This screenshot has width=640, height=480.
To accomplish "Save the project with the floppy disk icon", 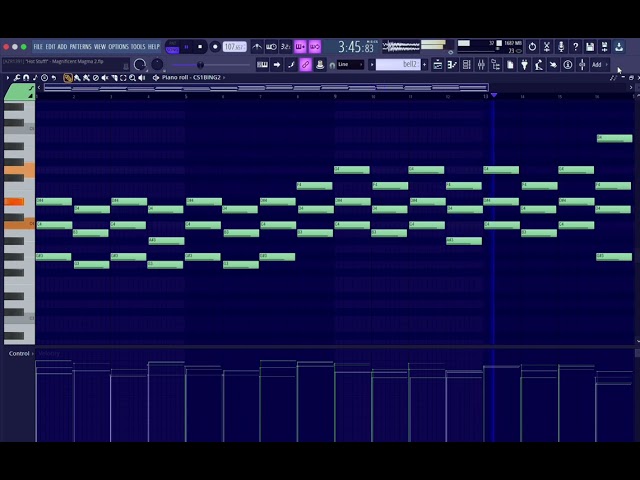I will click(x=590, y=47).
